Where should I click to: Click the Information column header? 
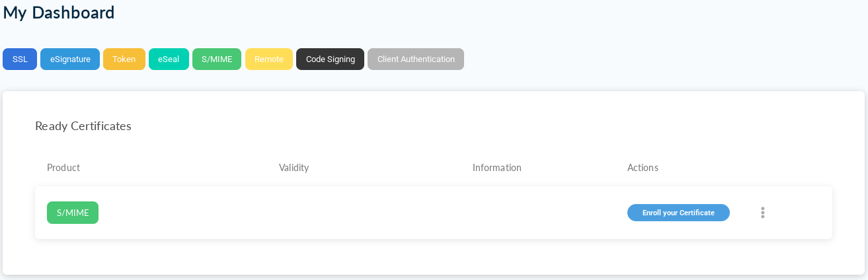click(496, 168)
